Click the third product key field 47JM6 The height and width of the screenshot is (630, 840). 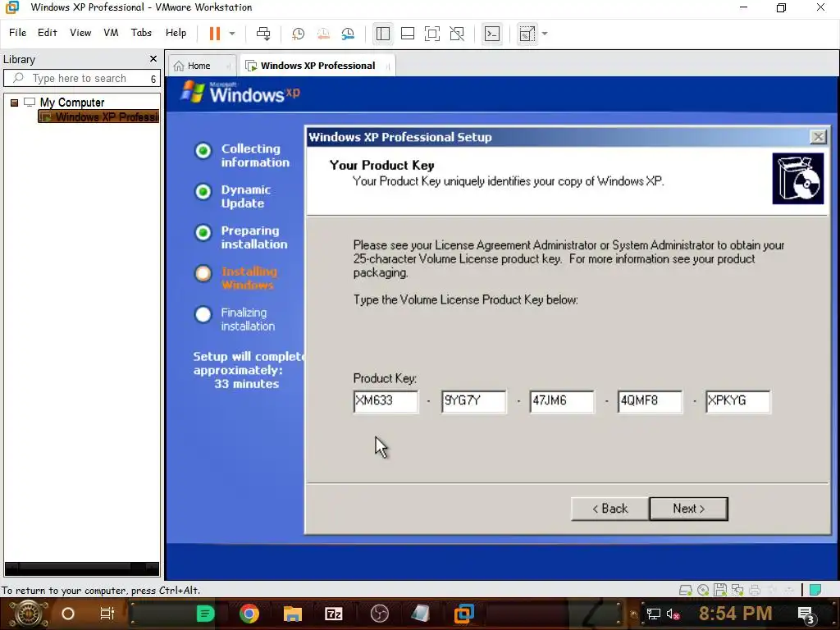(x=561, y=401)
